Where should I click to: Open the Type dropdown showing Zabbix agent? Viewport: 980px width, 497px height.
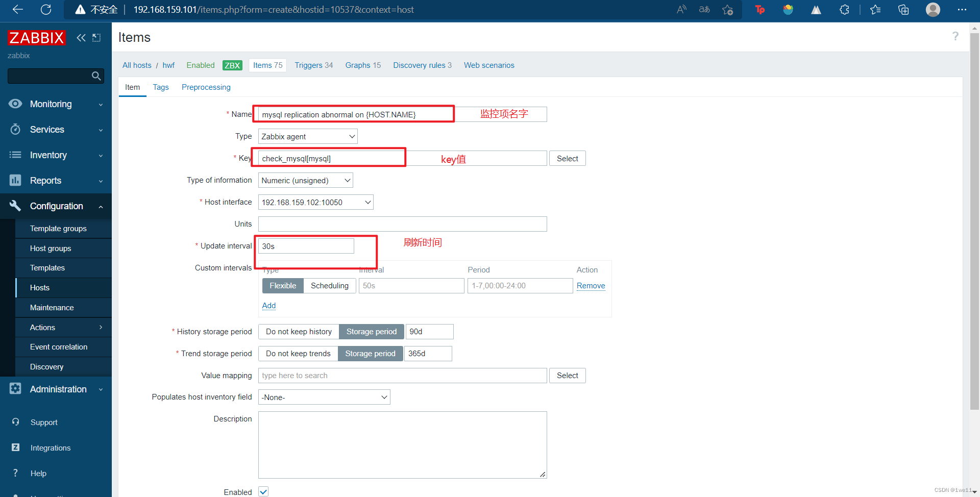coord(307,136)
